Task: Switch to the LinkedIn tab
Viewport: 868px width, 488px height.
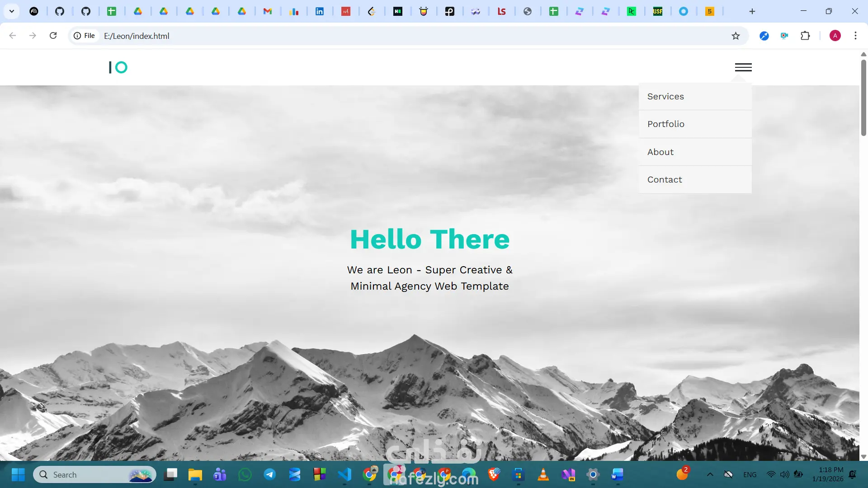Action: [x=320, y=11]
